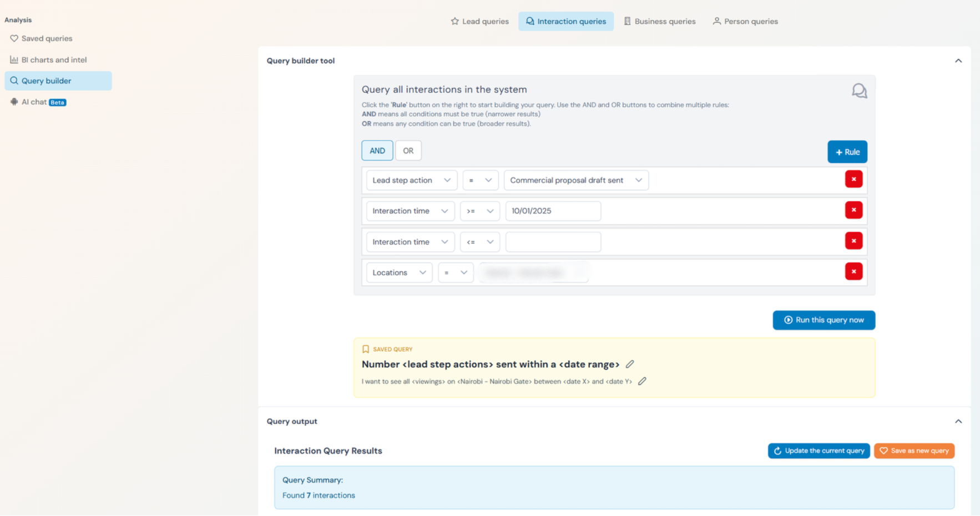This screenshot has height=516, width=980.
Task: Open the Locations field dropdown
Action: [399, 273]
